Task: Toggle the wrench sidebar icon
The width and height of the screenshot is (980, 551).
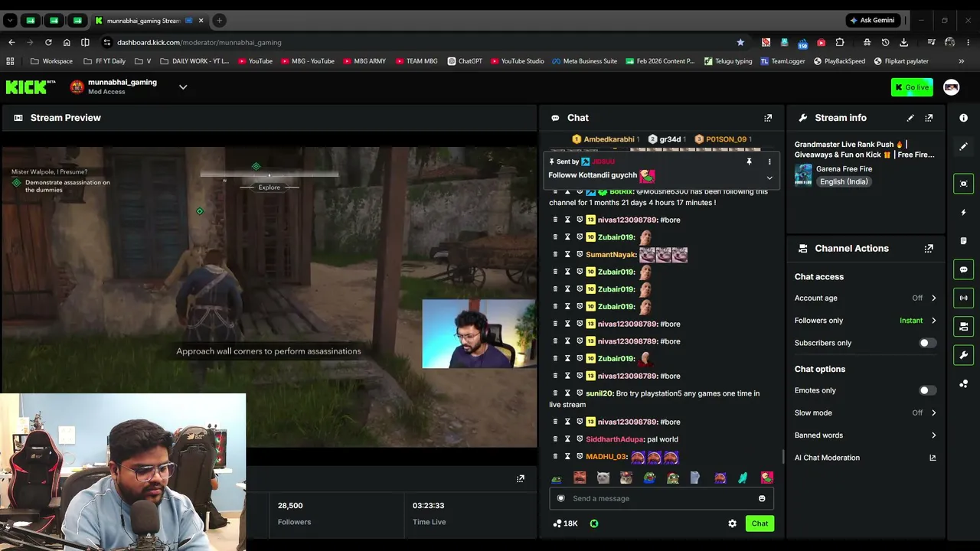Action: click(963, 355)
